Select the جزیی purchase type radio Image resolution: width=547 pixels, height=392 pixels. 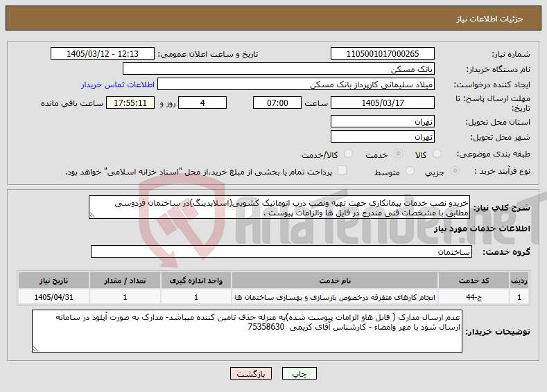click(455, 171)
